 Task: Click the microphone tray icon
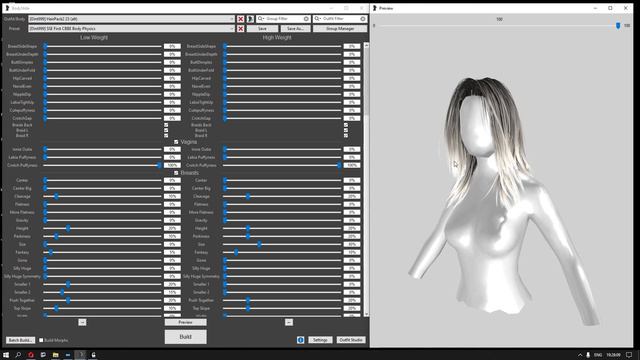[x=588, y=355]
